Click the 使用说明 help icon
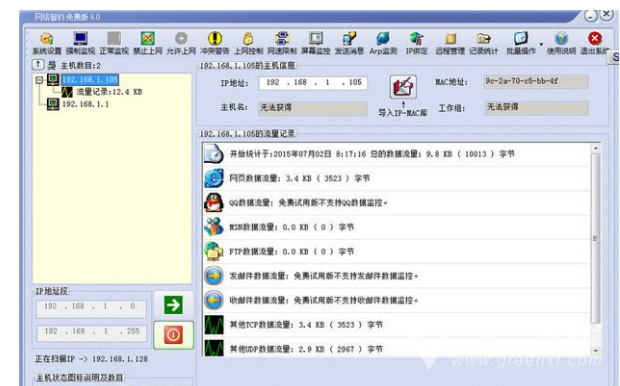The height and width of the screenshot is (386, 620). coord(561,43)
